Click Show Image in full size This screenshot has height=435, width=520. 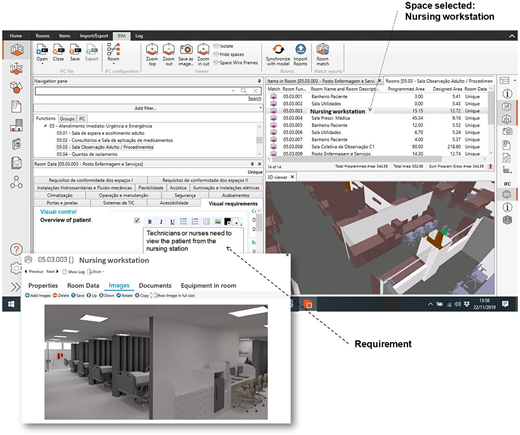click(x=173, y=296)
